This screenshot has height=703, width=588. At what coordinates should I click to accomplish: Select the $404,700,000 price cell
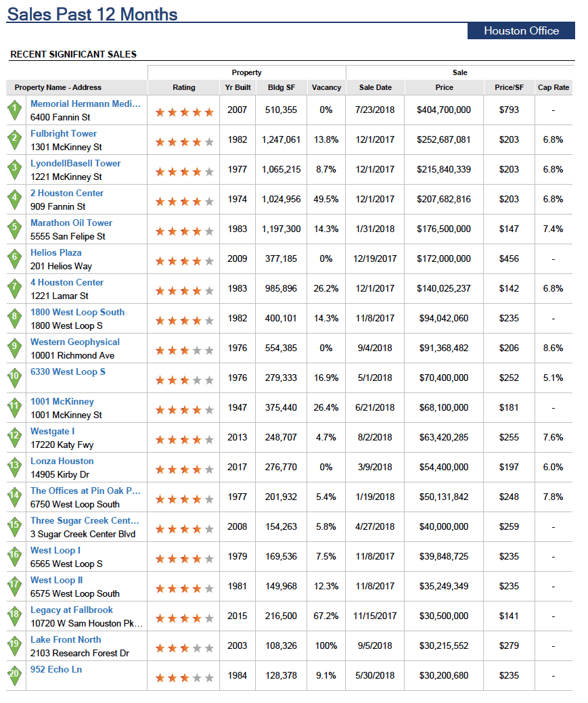click(x=444, y=110)
